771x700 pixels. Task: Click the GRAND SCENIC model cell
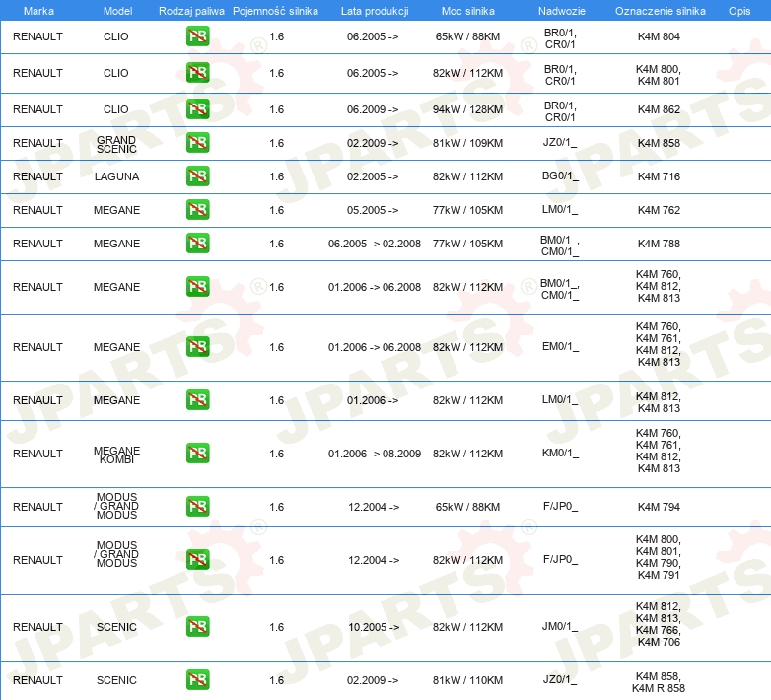(x=116, y=145)
